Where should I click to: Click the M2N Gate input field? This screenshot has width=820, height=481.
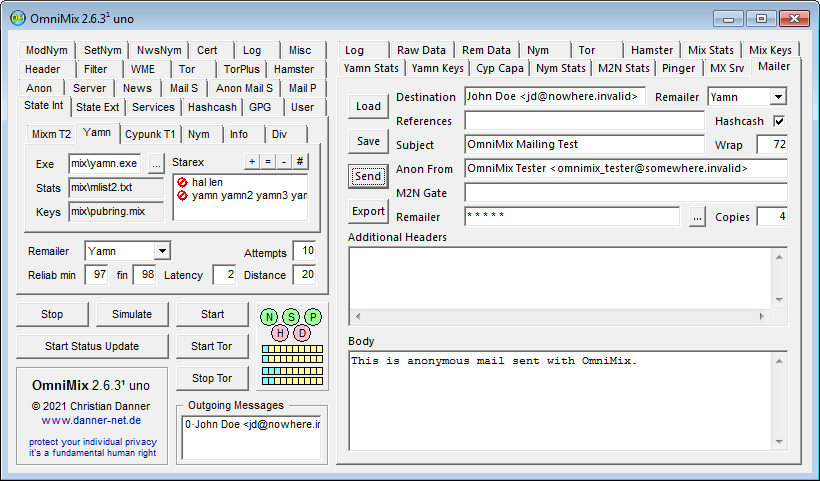click(x=625, y=193)
